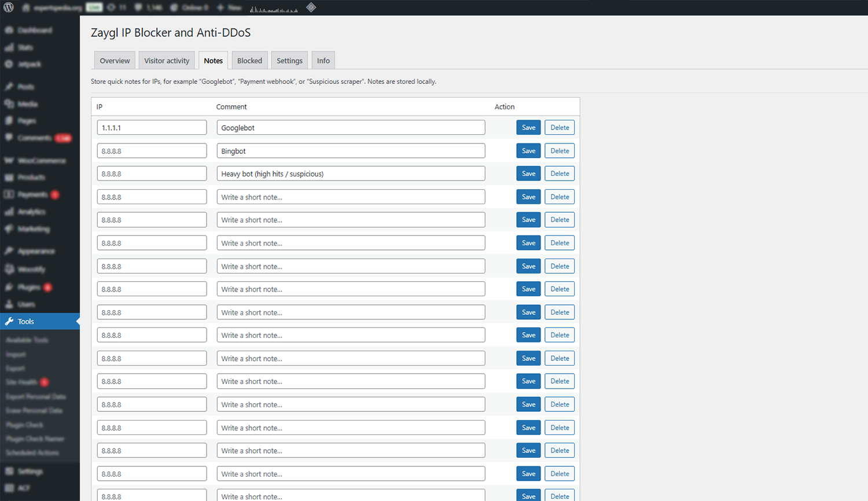
Task: Delete the Bingbot note row
Action: coord(560,150)
